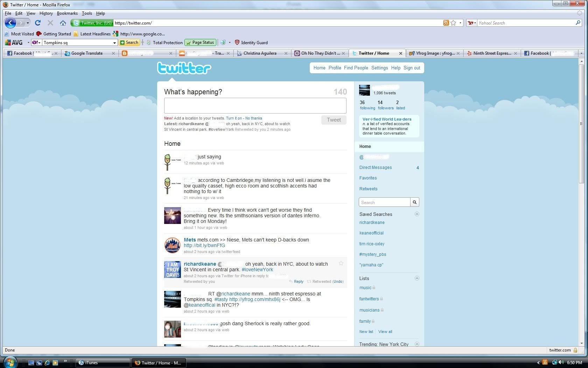The height and width of the screenshot is (368, 588).
Task: Click the scrollbar down arrow
Action: tap(581, 343)
